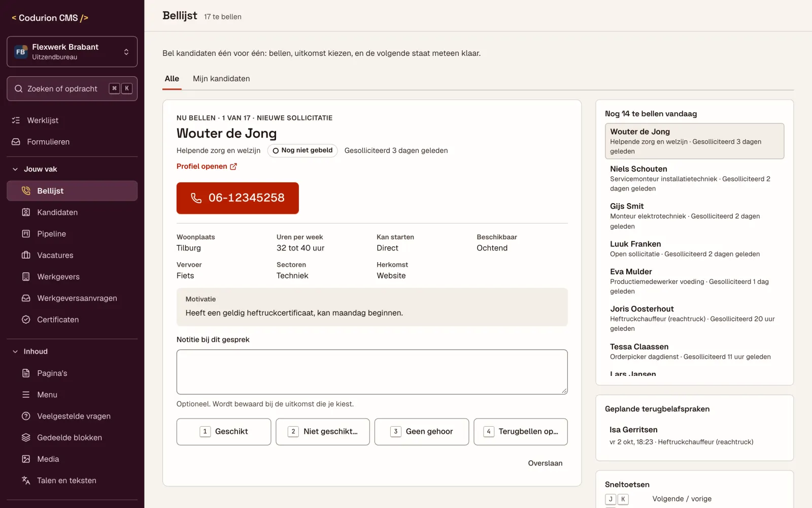Open Vacatures briefcase item
The height and width of the screenshot is (508, 812).
point(72,255)
